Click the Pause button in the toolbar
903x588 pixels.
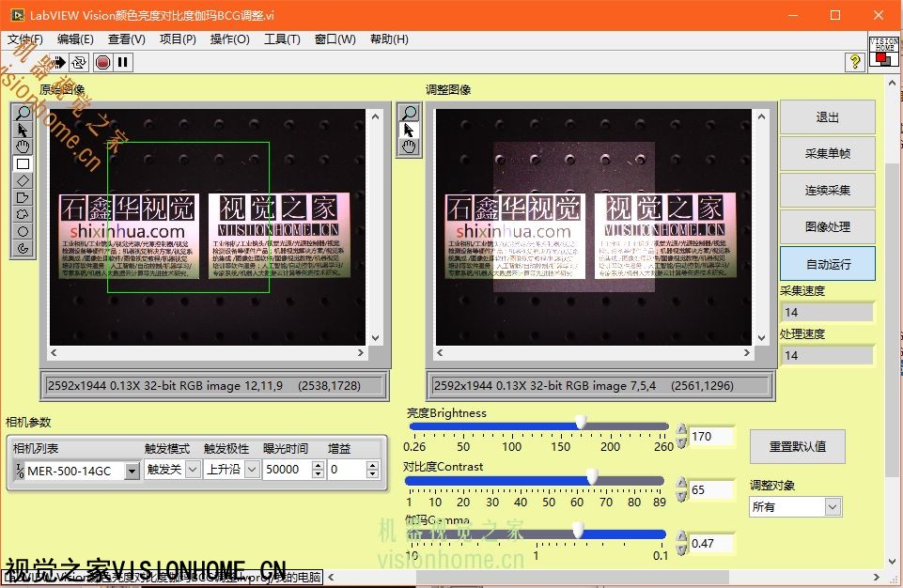123,62
